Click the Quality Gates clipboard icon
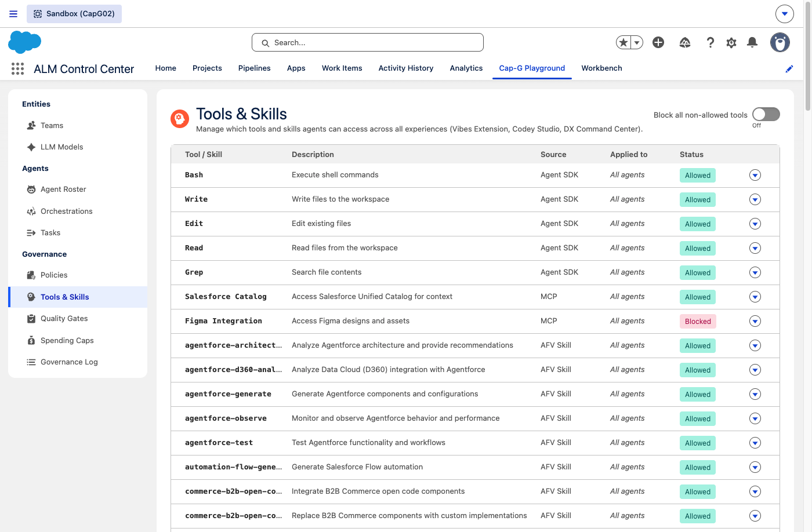This screenshot has height=532, width=812. 31,319
